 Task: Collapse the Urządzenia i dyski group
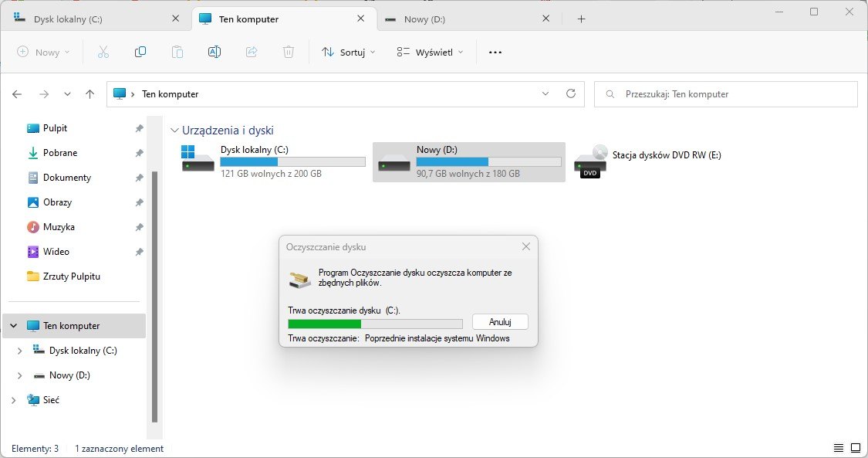point(174,131)
